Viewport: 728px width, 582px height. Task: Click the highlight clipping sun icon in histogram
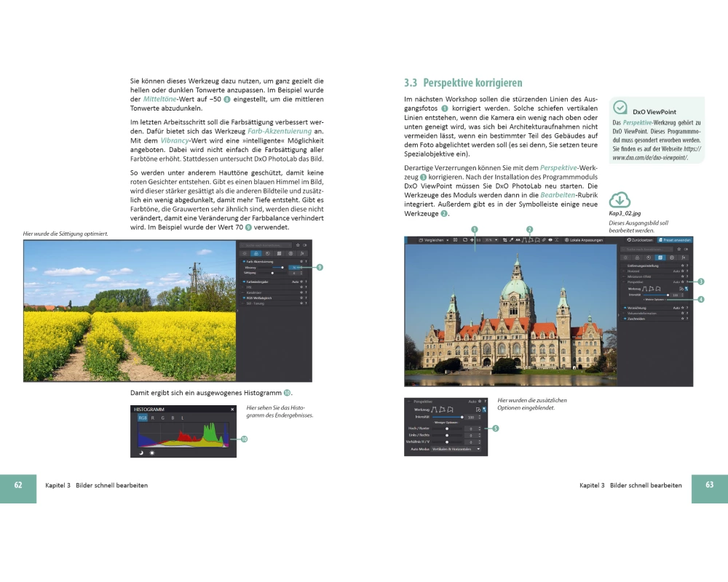click(x=152, y=452)
